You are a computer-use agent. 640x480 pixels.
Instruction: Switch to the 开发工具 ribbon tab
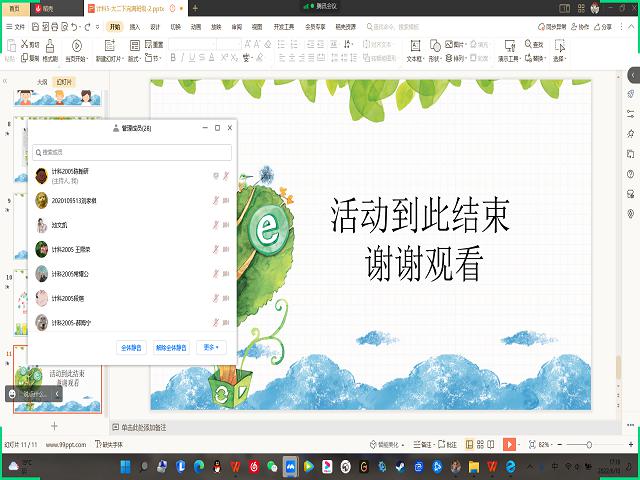tap(284, 27)
